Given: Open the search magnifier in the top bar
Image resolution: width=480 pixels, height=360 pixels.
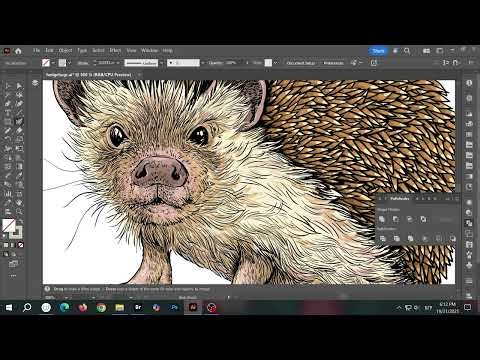Looking at the screenshot, I should pos(407,51).
